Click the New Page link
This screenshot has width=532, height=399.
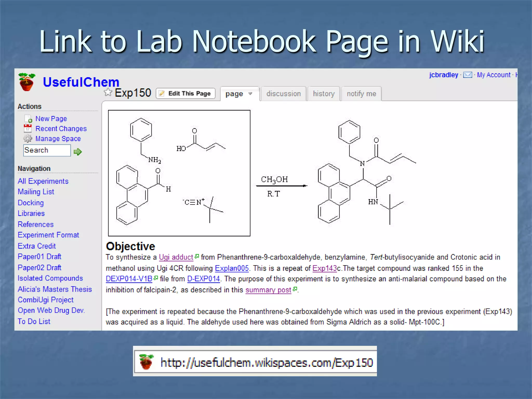[51, 119]
